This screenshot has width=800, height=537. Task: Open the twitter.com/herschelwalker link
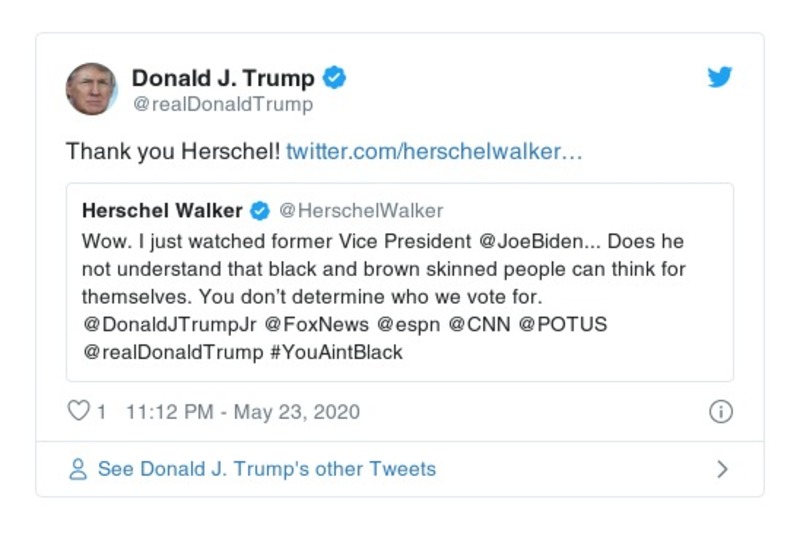point(434,152)
